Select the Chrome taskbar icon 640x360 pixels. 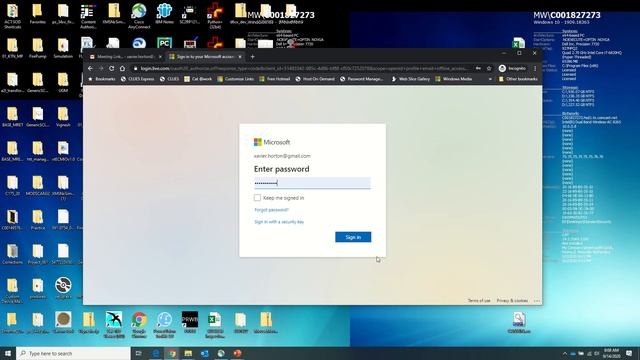172,353
